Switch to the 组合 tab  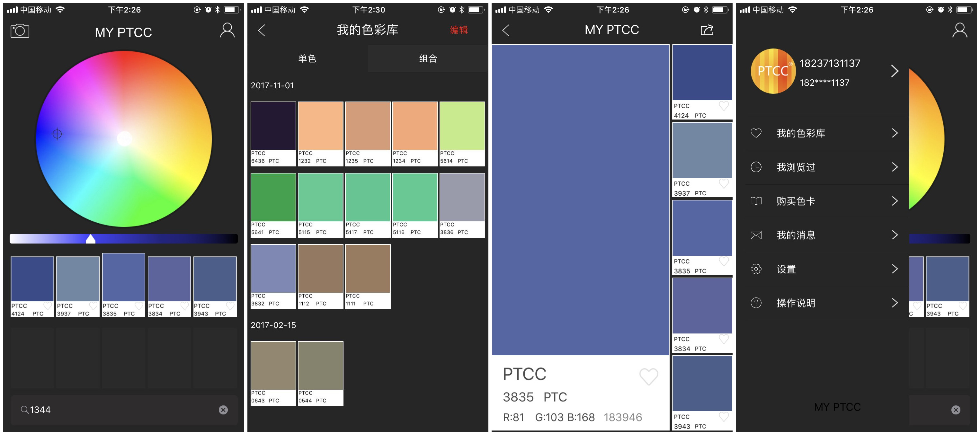coord(428,58)
